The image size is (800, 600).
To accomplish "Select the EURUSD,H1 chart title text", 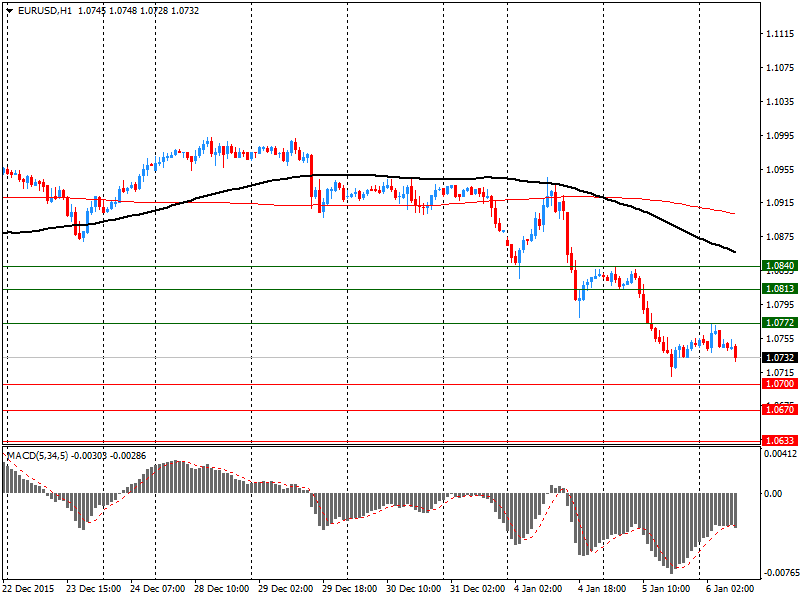I will pyautogui.click(x=45, y=11).
